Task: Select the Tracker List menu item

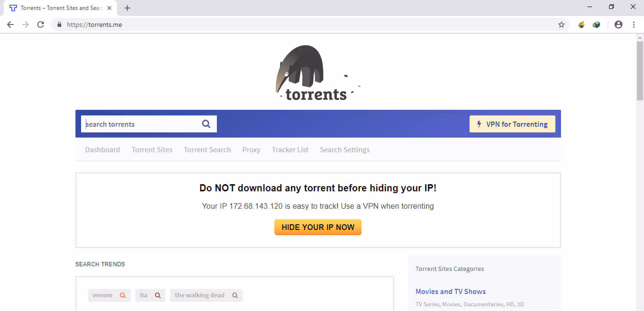Action: tap(290, 150)
